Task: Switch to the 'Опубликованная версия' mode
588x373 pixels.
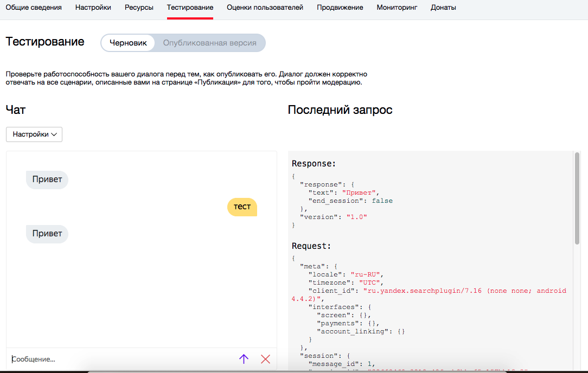Action: click(x=210, y=42)
